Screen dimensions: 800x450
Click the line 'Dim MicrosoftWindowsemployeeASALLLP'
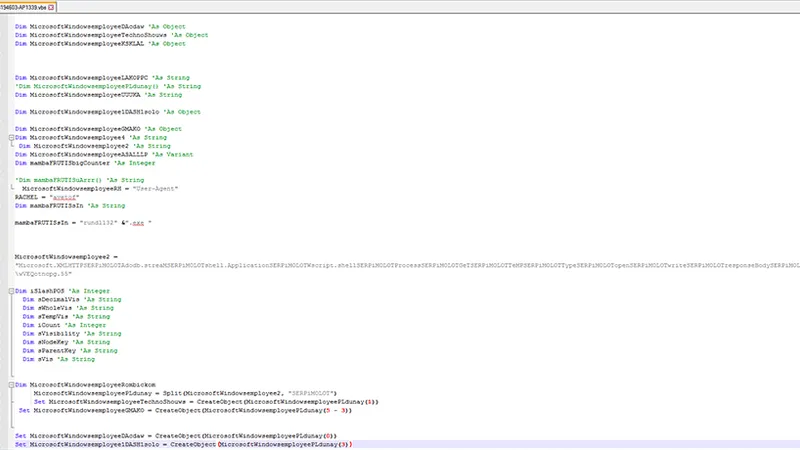point(104,155)
